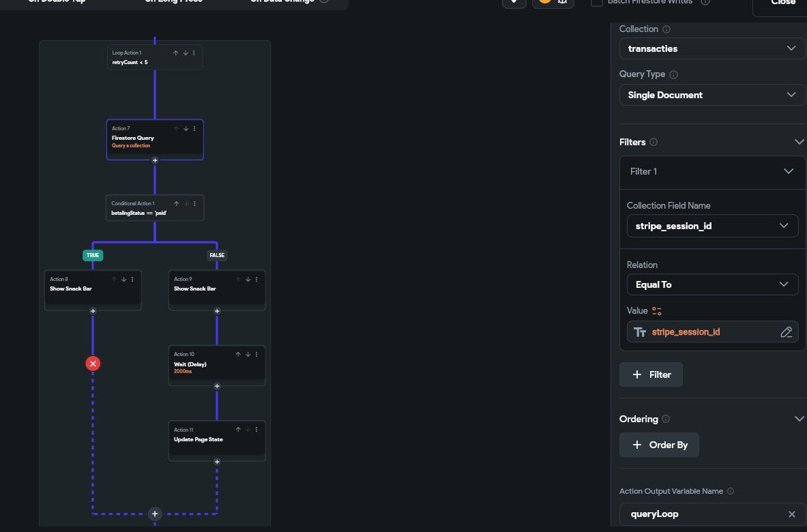Move Action 7 Firestore Query down
The height and width of the screenshot is (532, 807).
click(x=186, y=129)
